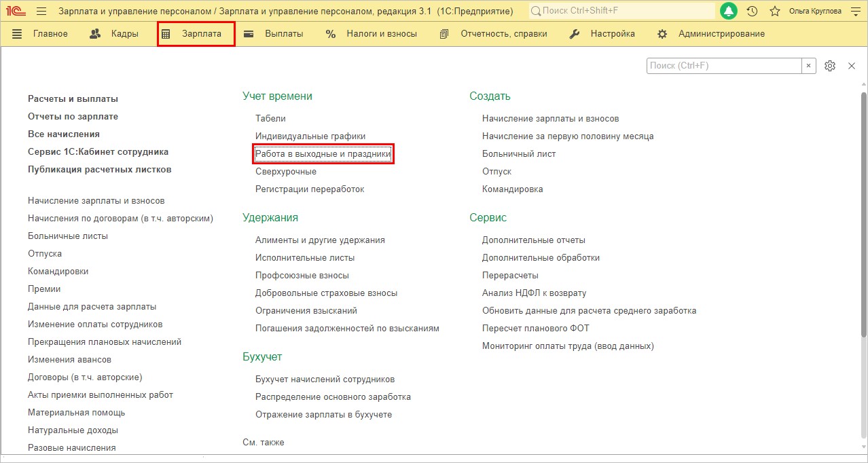This screenshot has height=463, width=868.
Task: Open the hamburger main menu icon
Action: coord(41,11)
